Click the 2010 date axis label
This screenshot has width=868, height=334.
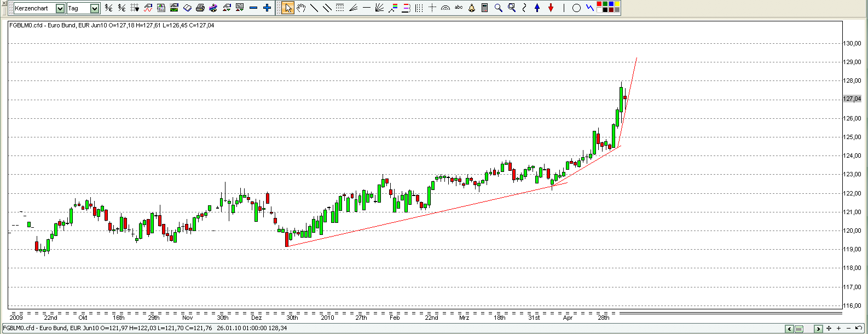pyautogui.click(x=327, y=318)
